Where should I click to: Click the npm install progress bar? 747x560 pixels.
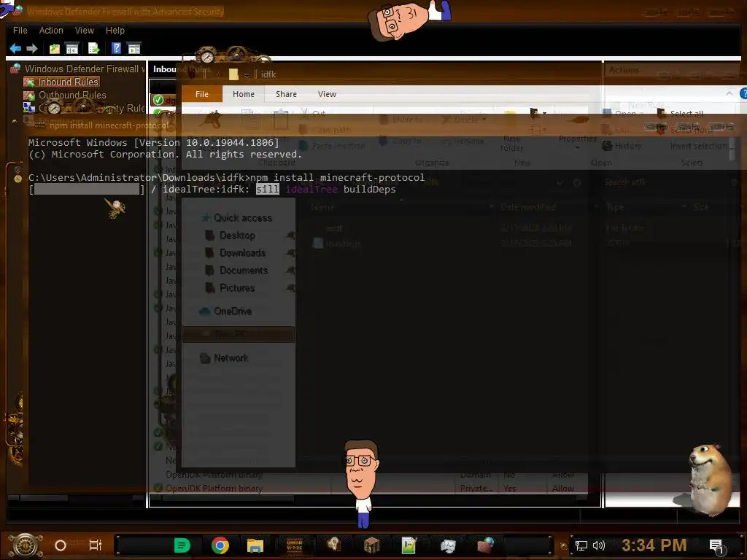point(87,189)
